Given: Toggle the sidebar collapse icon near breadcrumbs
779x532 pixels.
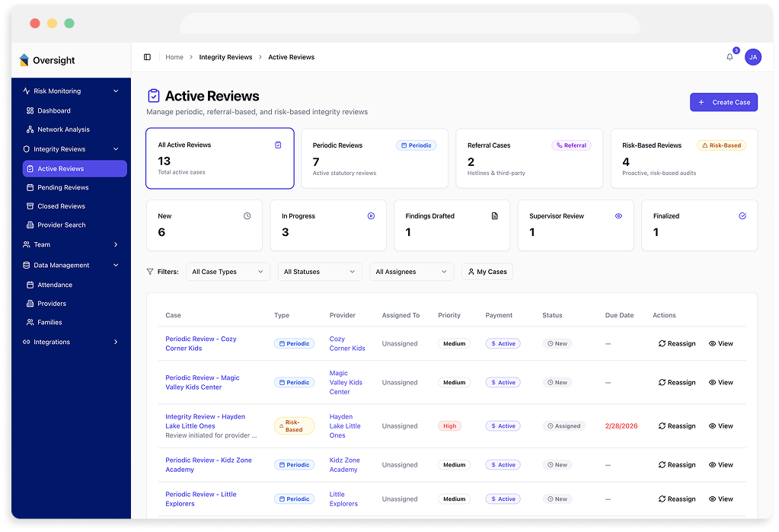Looking at the screenshot, I should (147, 56).
